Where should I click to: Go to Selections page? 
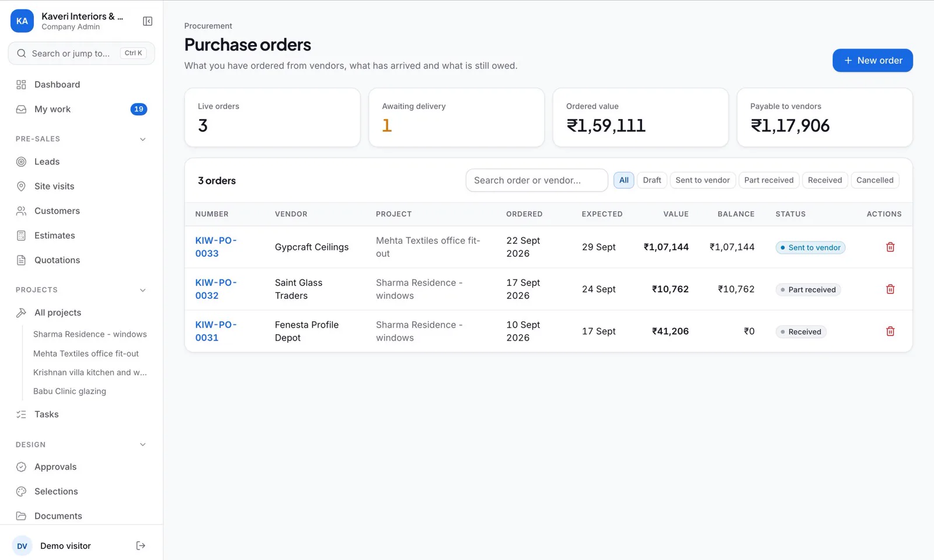[x=81, y=491]
